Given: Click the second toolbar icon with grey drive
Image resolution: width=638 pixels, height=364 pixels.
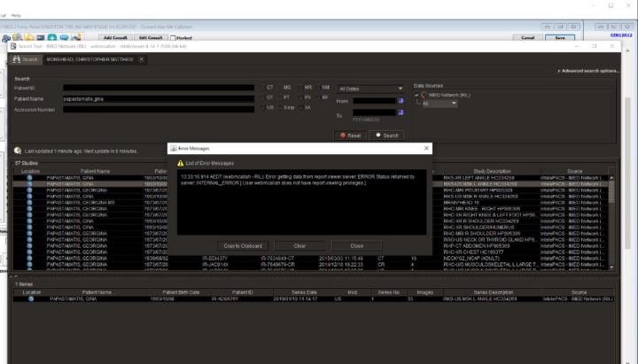Looking at the screenshot, I should click(17, 37).
